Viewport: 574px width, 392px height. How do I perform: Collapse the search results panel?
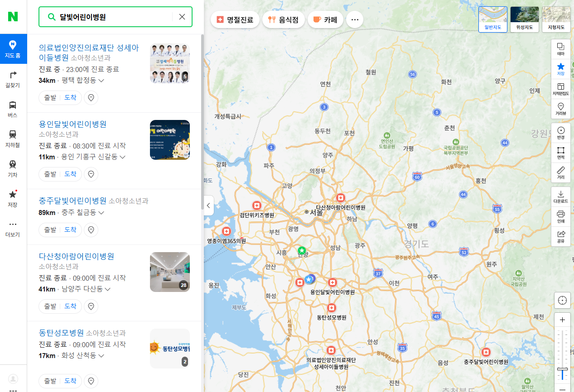click(208, 206)
